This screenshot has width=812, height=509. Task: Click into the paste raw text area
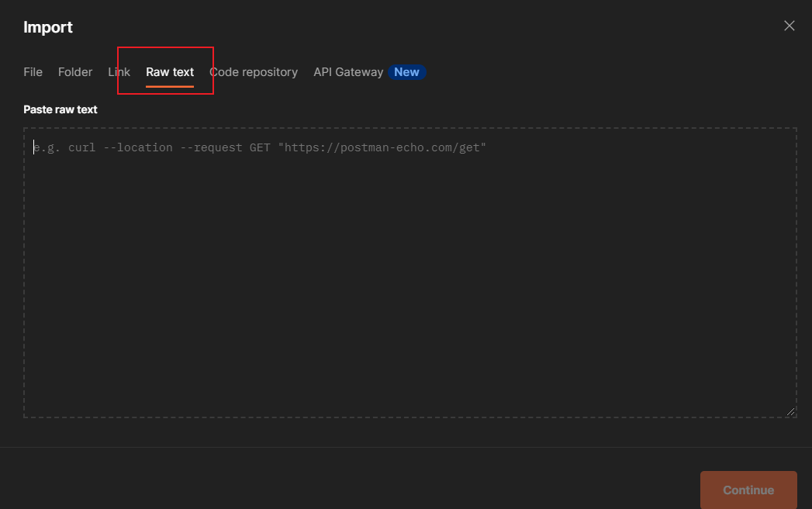coord(409,272)
